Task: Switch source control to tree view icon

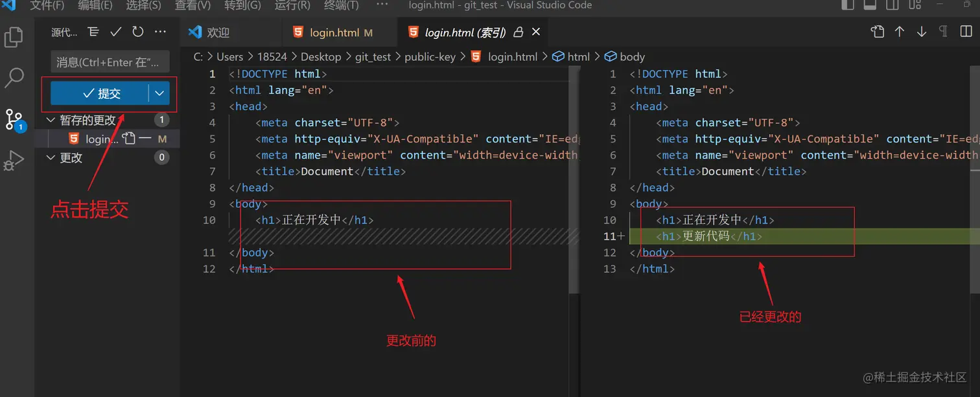Action: click(93, 32)
